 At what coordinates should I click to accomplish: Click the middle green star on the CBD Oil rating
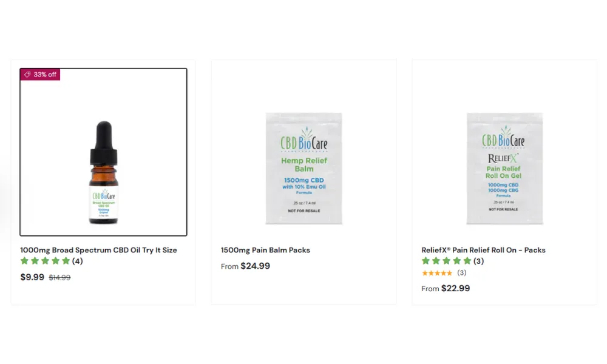click(x=45, y=260)
